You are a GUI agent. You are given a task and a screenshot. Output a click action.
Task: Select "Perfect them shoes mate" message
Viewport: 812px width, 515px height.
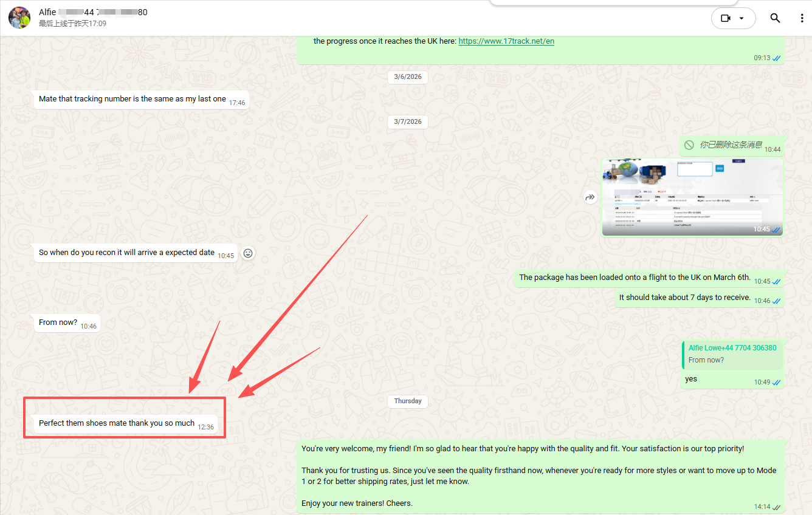125,424
